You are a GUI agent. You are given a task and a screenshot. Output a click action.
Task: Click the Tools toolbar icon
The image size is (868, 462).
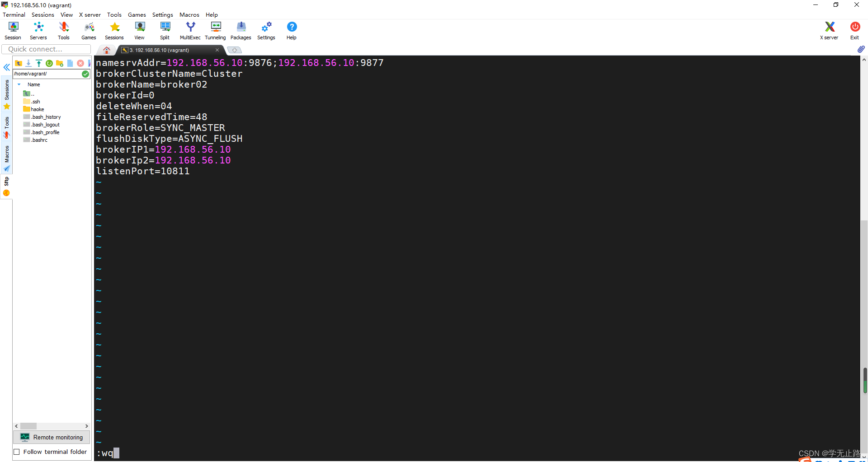coord(64,31)
